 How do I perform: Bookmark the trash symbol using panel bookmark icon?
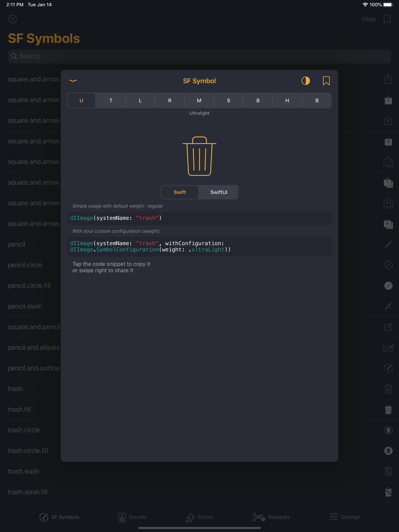click(x=326, y=81)
